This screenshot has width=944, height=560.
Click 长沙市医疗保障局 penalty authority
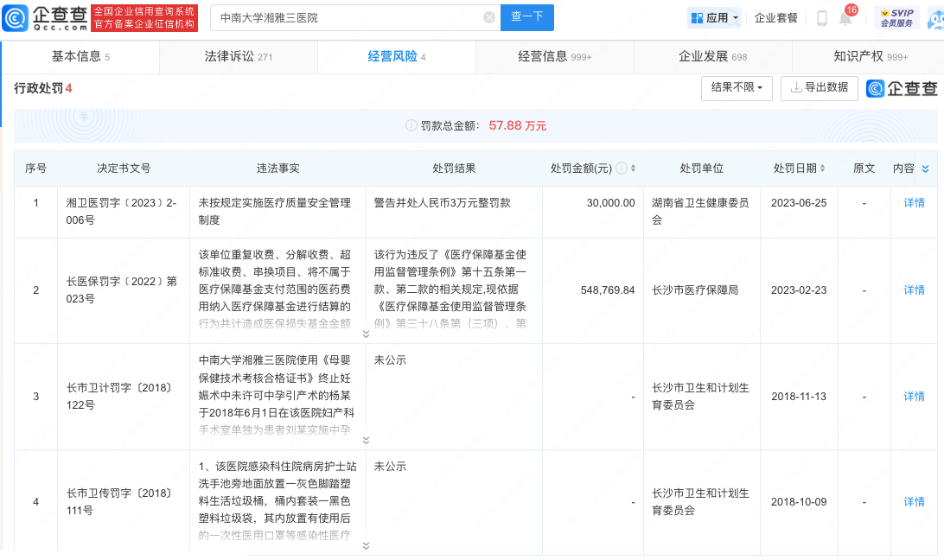(695, 290)
